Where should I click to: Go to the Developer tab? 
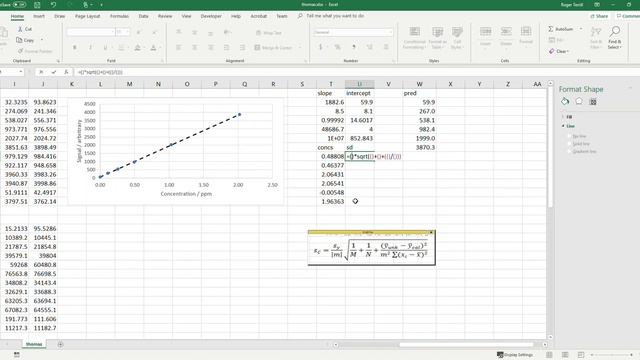(211, 16)
